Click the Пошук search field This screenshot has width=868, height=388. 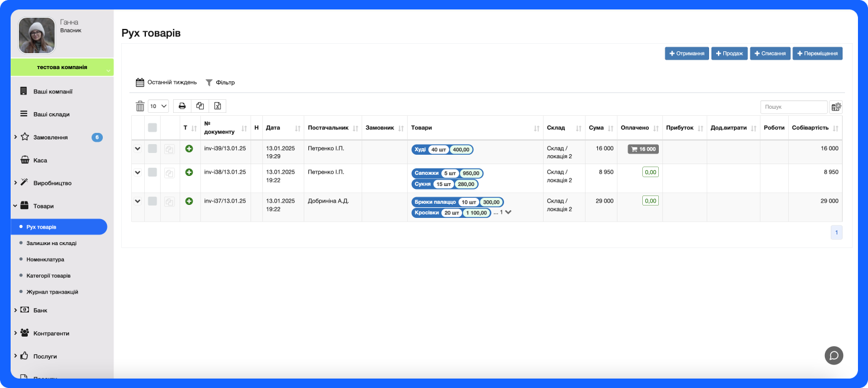coord(794,107)
